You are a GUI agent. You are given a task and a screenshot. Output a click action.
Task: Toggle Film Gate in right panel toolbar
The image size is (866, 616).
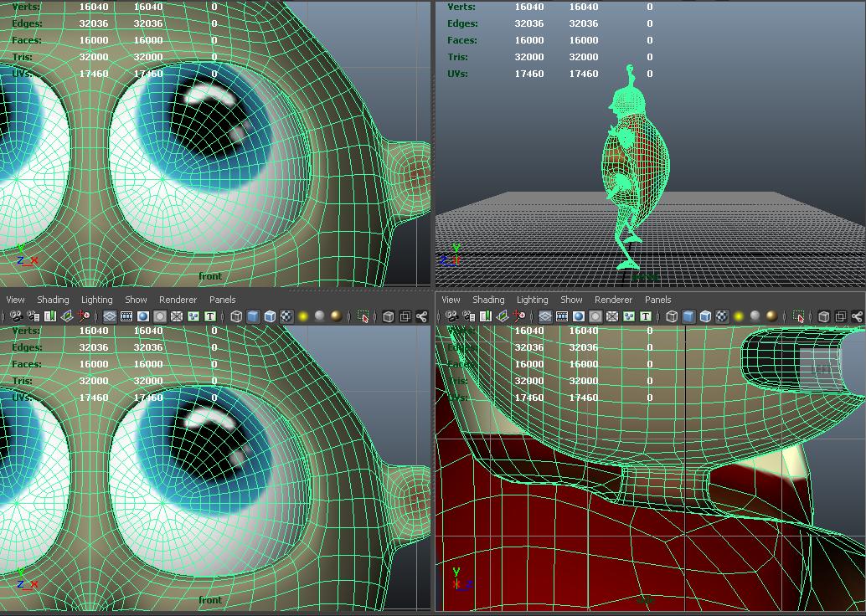click(562, 316)
